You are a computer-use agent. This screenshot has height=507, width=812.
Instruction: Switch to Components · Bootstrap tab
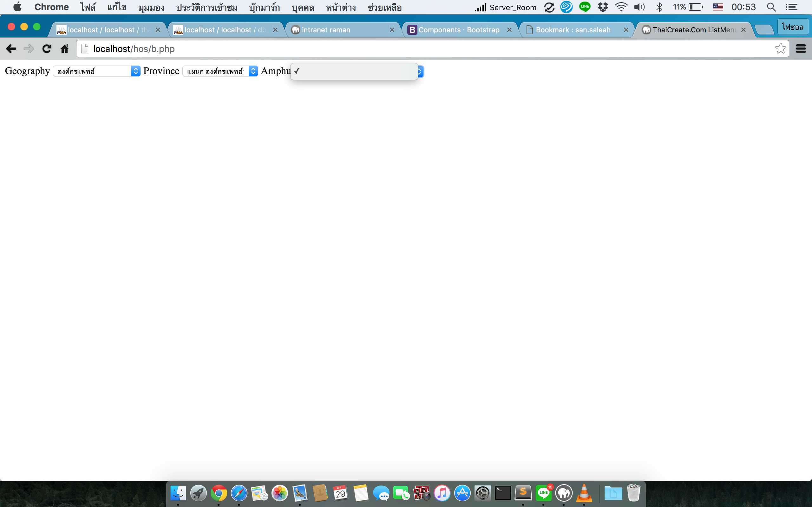pyautogui.click(x=458, y=30)
